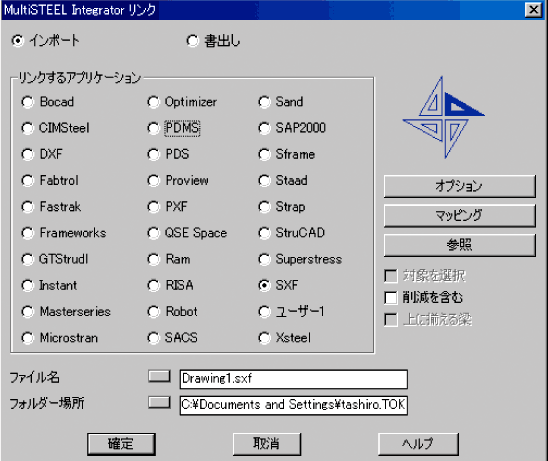This screenshot has width=548, height=461.
Task: Pick Robot as link application
Action: coord(153,312)
